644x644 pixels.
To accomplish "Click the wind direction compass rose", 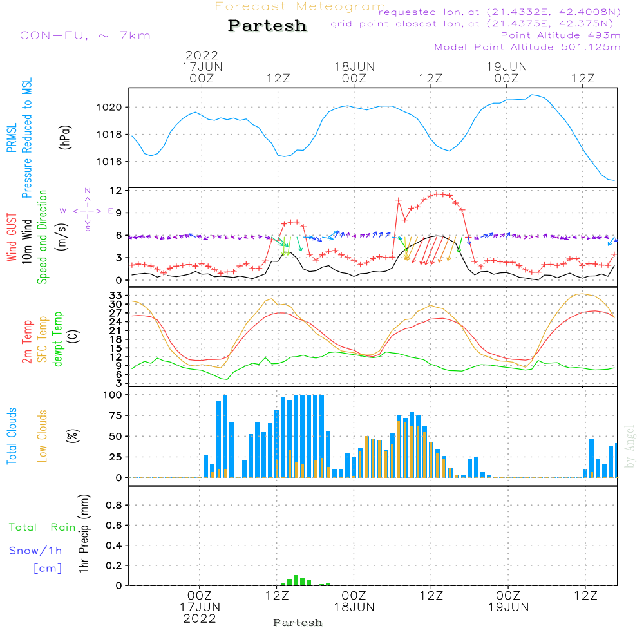I will pos(88,211).
